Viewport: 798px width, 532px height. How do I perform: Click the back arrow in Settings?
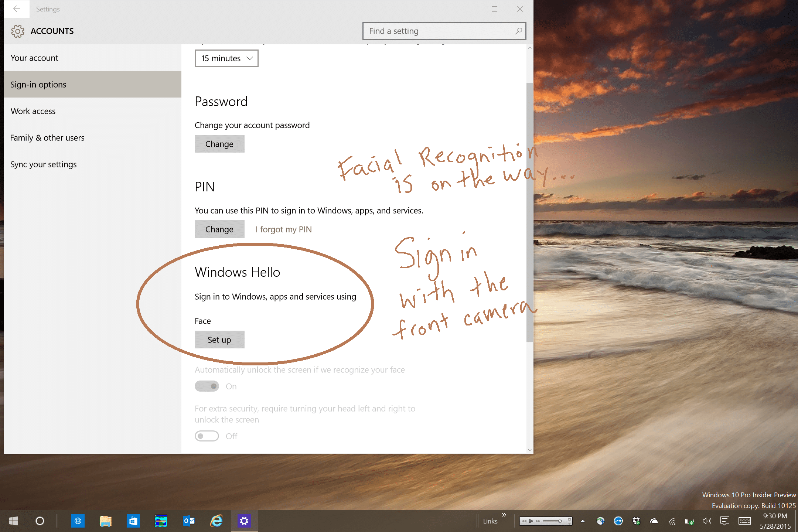click(17, 9)
